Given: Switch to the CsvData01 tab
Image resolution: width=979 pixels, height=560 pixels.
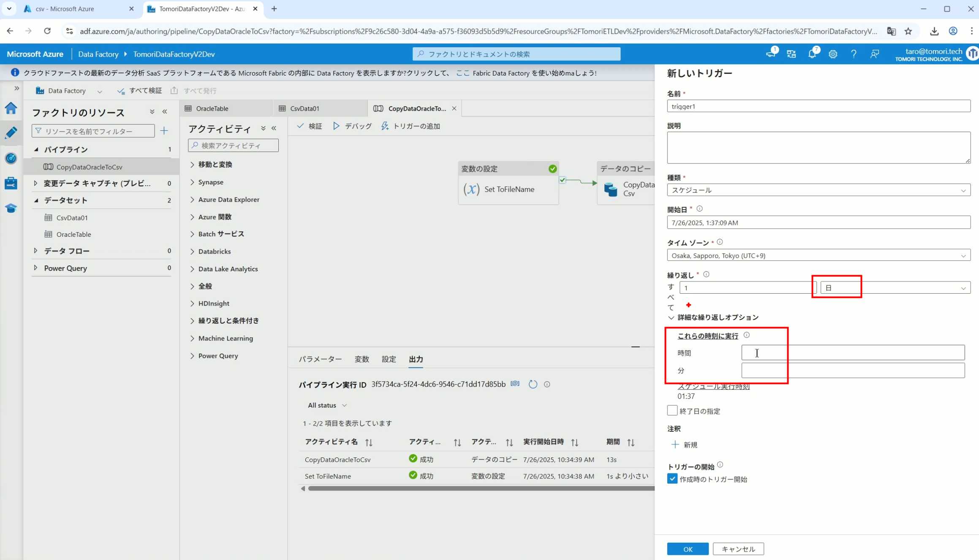Looking at the screenshot, I should (305, 108).
